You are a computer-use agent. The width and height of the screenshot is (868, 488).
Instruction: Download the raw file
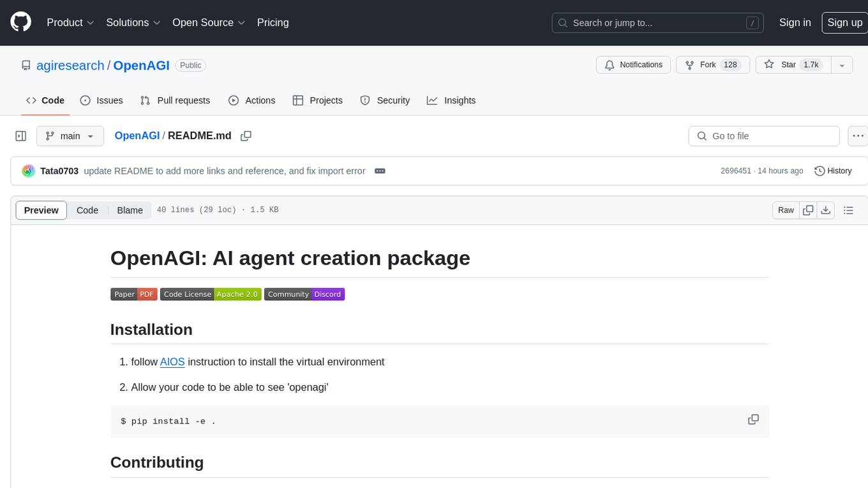click(826, 210)
